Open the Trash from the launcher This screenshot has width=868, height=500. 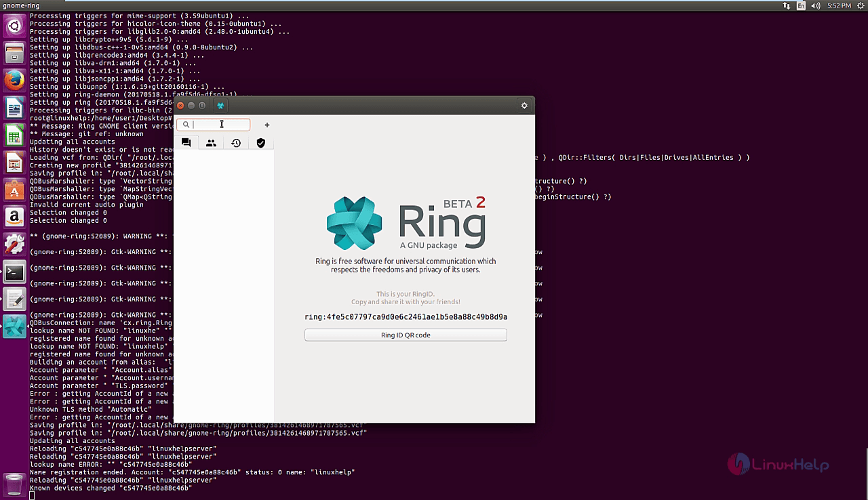15,484
